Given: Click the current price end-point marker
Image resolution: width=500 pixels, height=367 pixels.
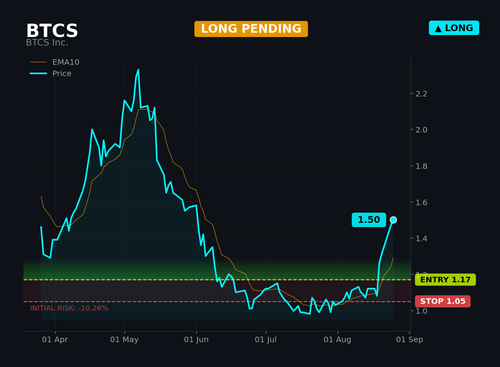Looking at the screenshot, I should pyautogui.click(x=393, y=220).
